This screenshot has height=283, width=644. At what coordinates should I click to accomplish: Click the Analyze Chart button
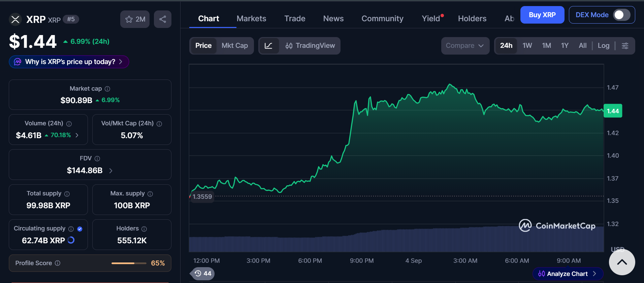click(x=568, y=274)
